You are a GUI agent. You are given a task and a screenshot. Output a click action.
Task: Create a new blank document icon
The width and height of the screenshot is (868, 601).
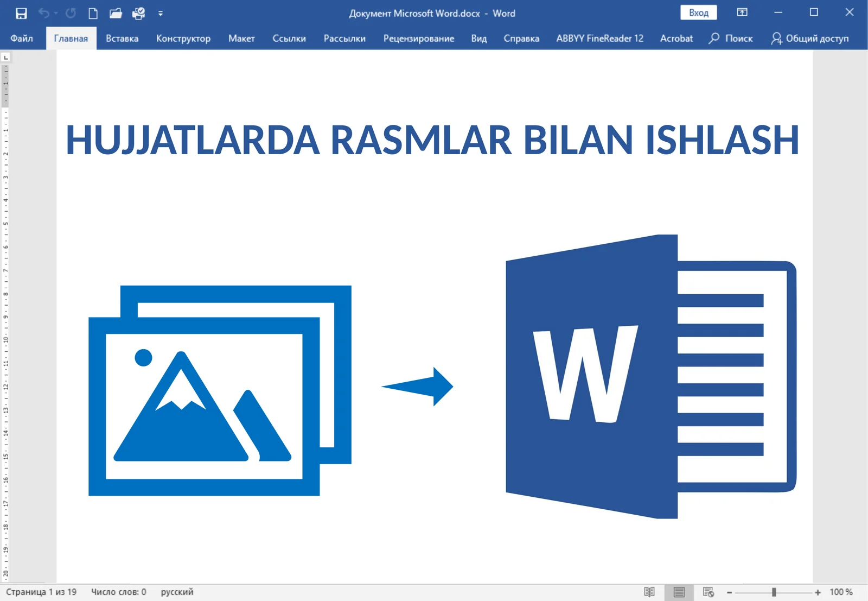coord(93,14)
